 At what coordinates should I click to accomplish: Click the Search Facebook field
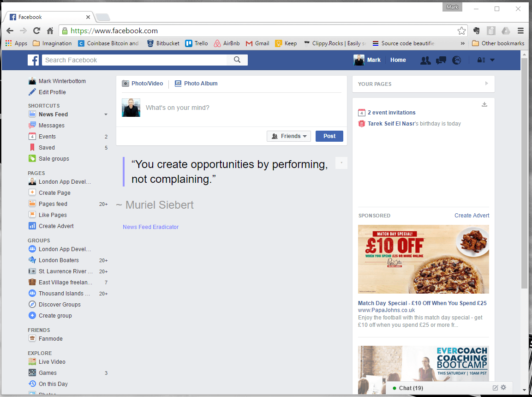[134, 60]
